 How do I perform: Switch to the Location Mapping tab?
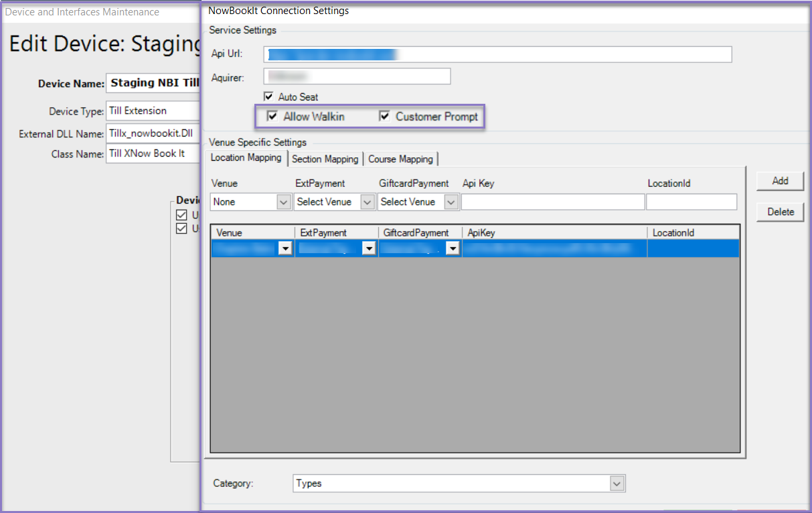246,158
